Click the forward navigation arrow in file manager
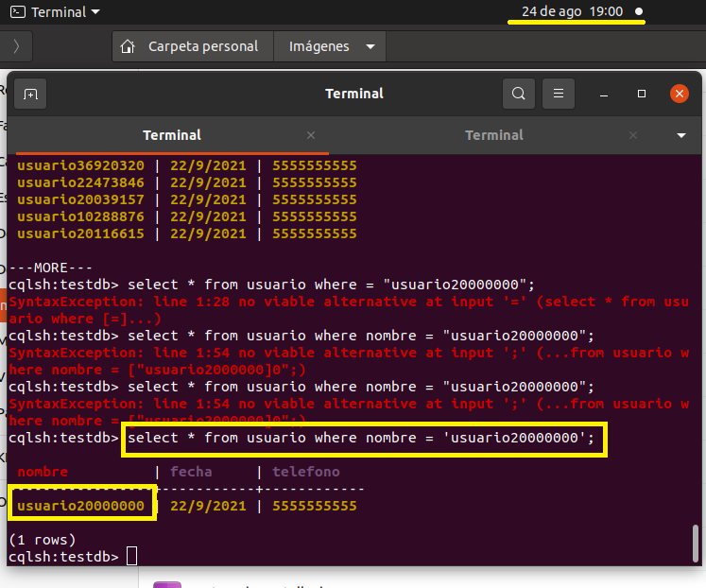This screenshot has height=588, width=706. (x=16, y=46)
